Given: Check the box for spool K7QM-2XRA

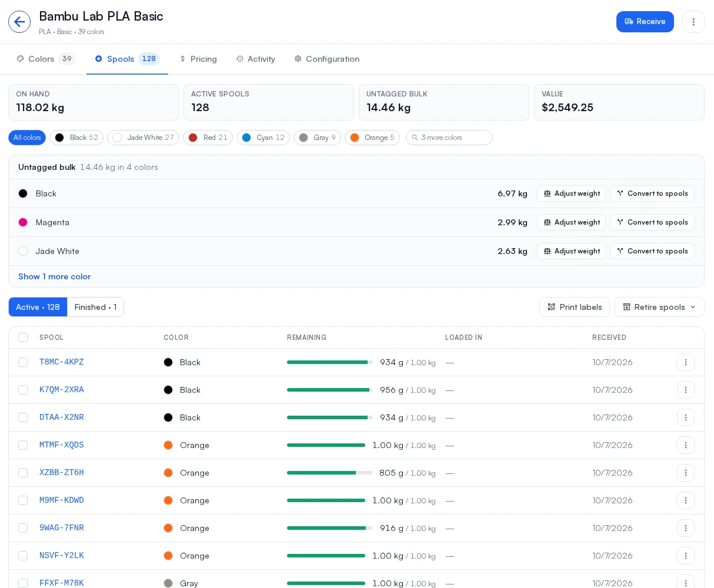Looking at the screenshot, I should [x=23, y=390].
